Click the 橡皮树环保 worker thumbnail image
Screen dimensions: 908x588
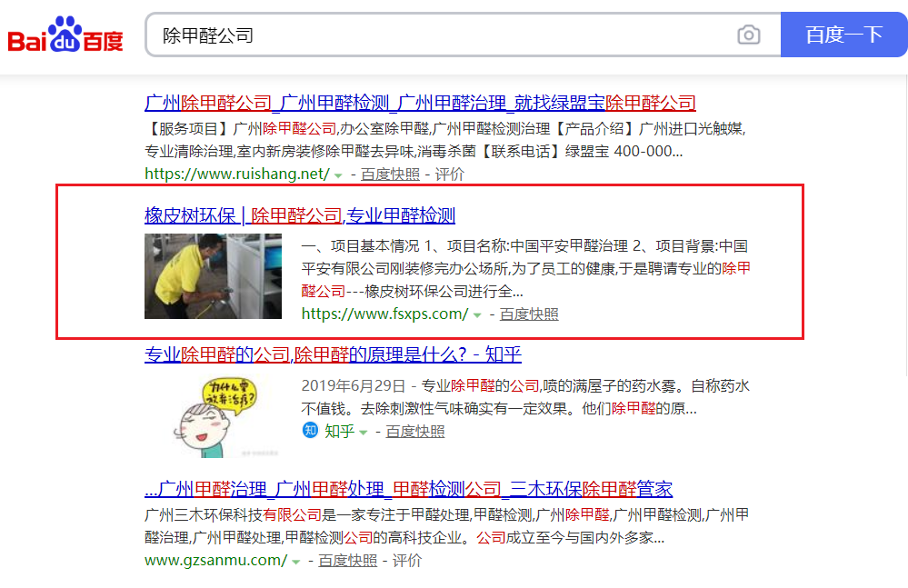tap(213, 276)
